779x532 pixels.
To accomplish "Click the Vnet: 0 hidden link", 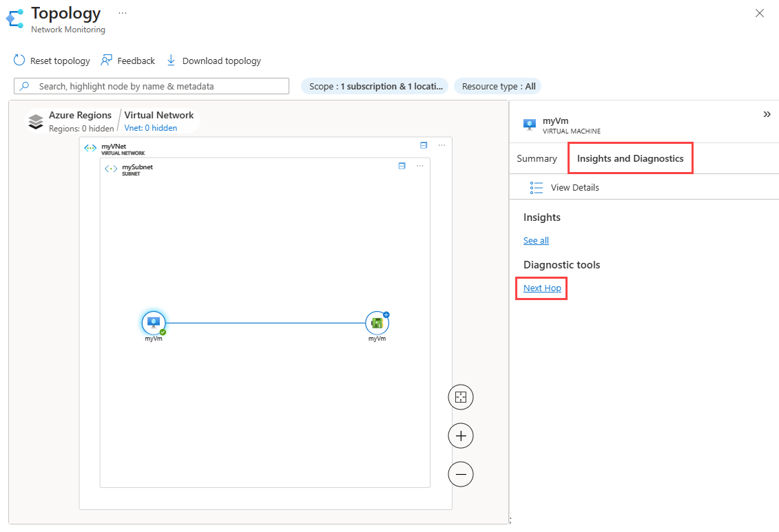I will [151, 128].
